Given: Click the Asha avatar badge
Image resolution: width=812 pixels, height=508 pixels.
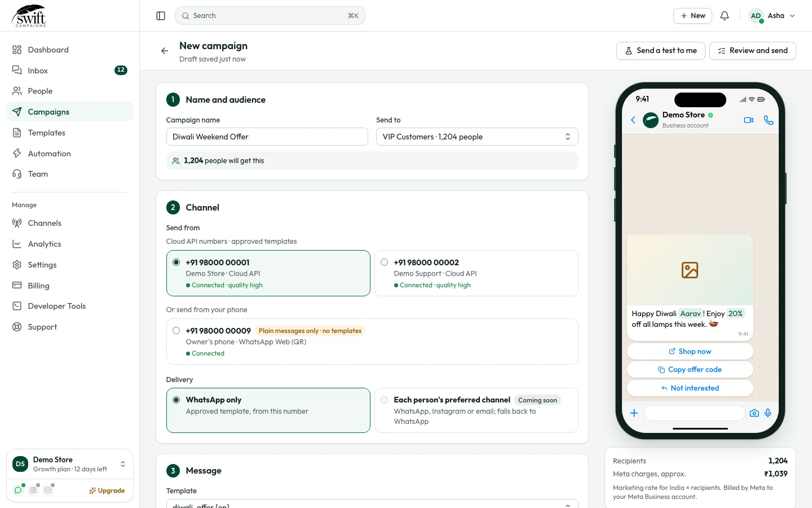Looking at the screenshot, I should pos(756,16).
